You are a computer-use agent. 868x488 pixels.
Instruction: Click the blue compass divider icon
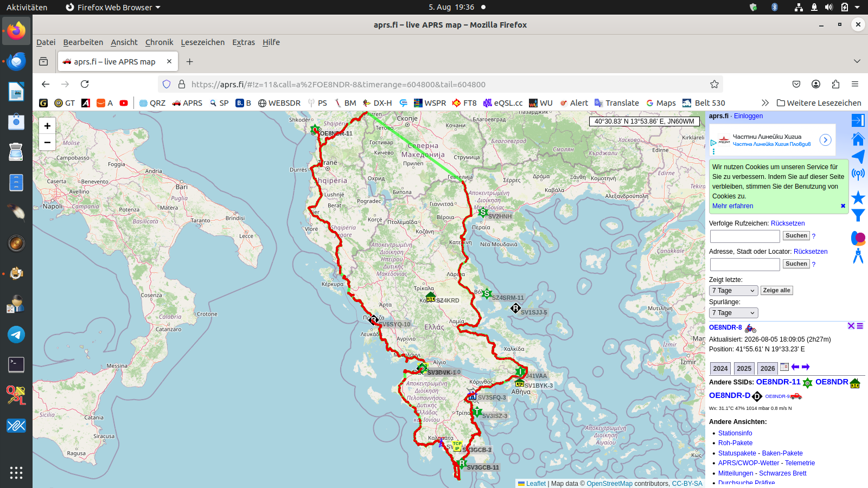(858, 256)
